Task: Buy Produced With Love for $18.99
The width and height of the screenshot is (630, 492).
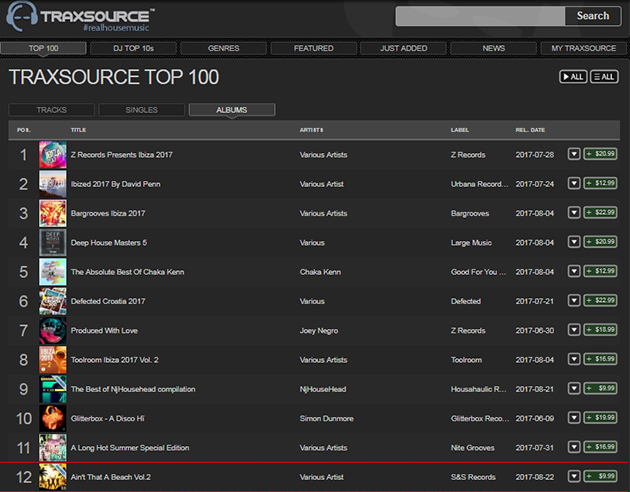Action: [x=600, y=330]
